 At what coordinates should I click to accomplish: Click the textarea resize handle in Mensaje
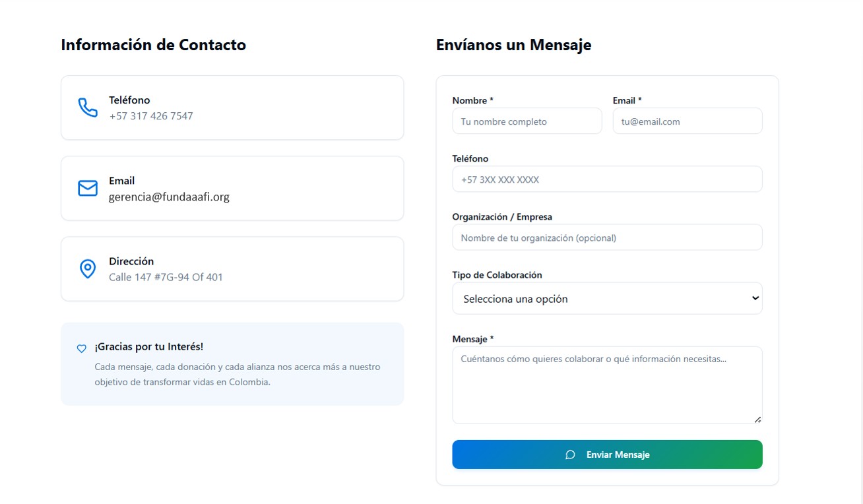tap(757, 420)
